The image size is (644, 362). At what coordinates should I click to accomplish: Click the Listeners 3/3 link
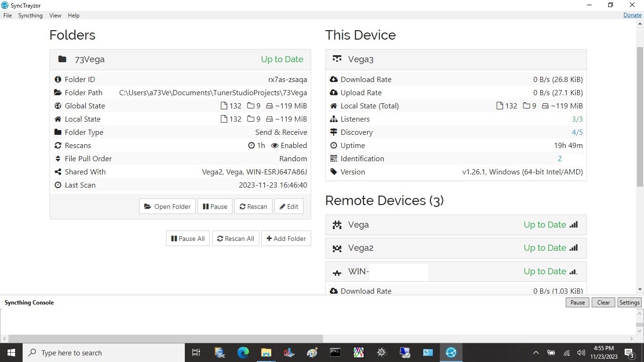[x=577, y=119]
